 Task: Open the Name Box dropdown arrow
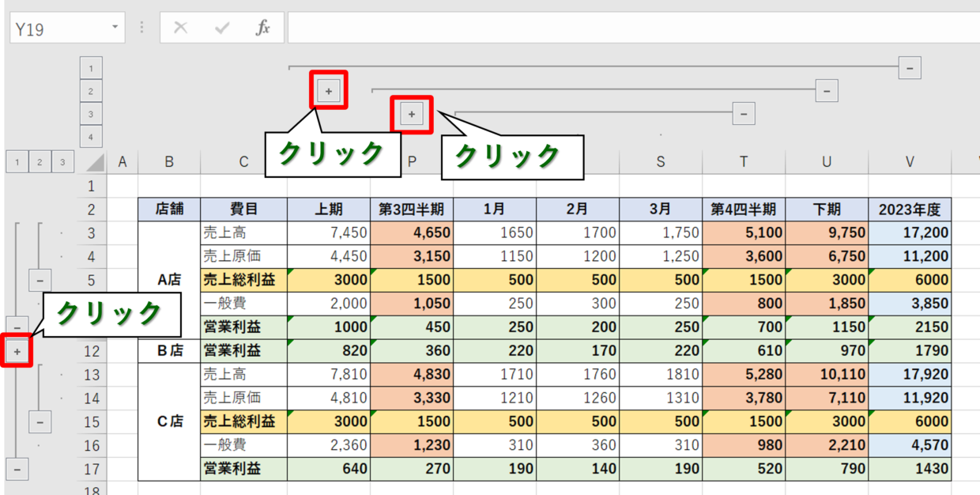point(115,28)
